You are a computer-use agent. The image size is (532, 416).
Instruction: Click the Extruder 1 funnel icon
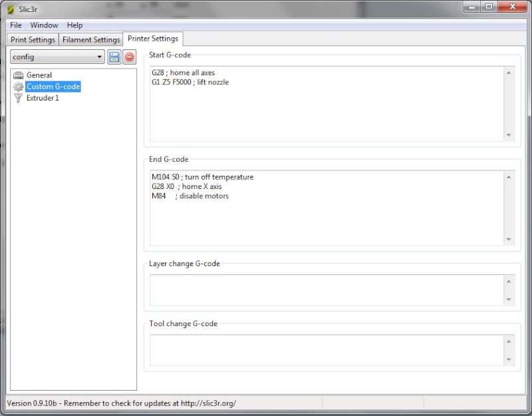(19, 98)
